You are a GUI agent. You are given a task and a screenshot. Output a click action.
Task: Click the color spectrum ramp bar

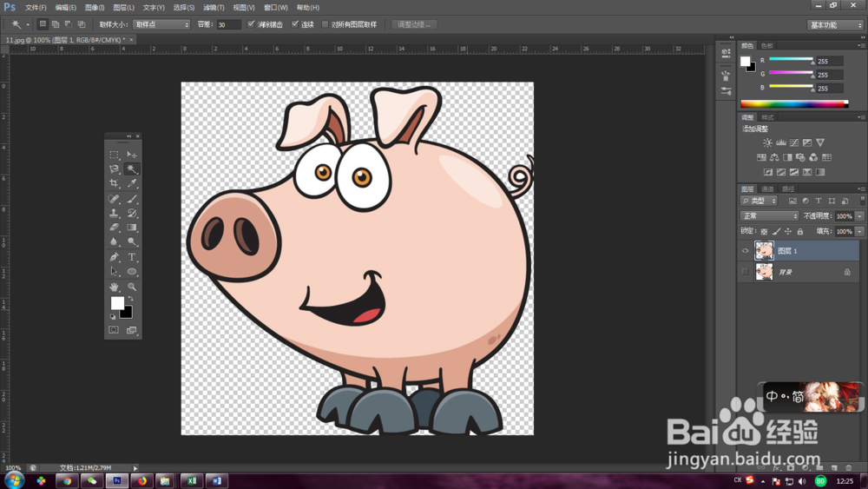[x=794, y=104]
